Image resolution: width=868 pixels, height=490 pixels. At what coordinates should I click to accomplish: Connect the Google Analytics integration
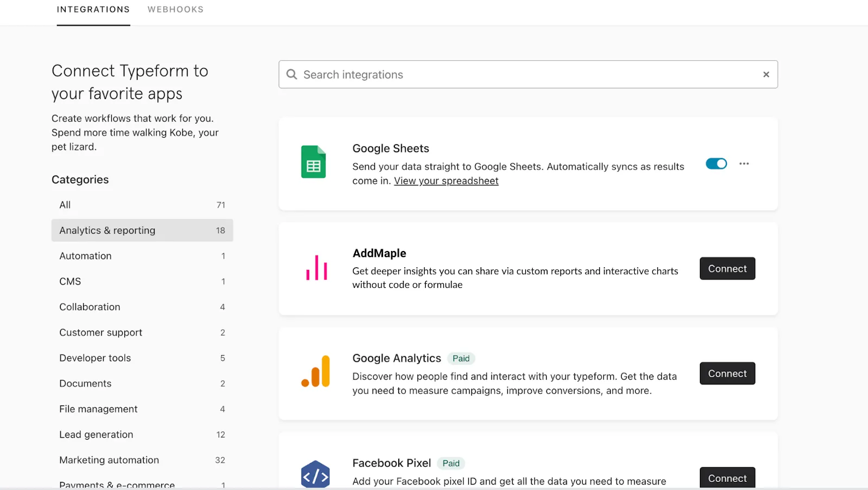[727, 373]
